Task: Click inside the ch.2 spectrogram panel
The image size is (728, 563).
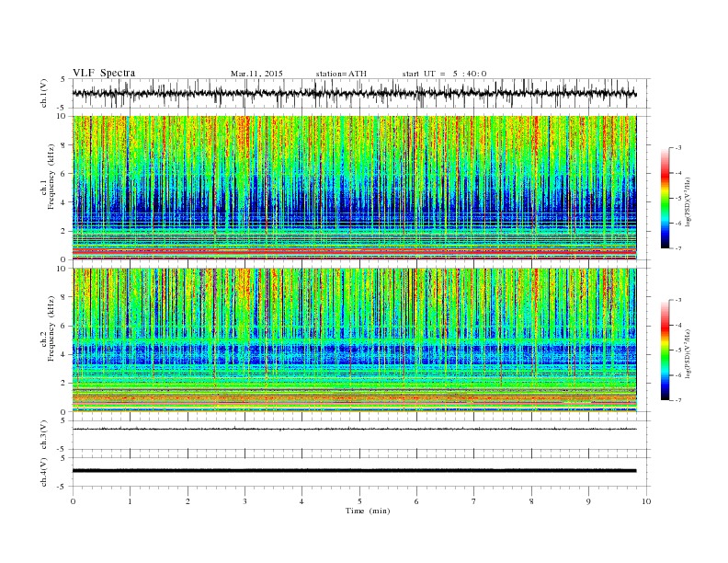Action: tap(354, 340)
